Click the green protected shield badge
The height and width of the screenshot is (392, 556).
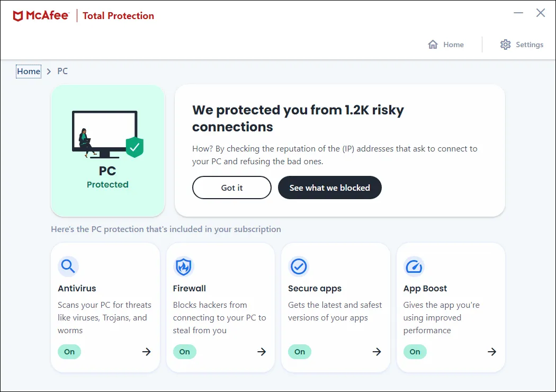pyautogui.click(x=134, y=147)
